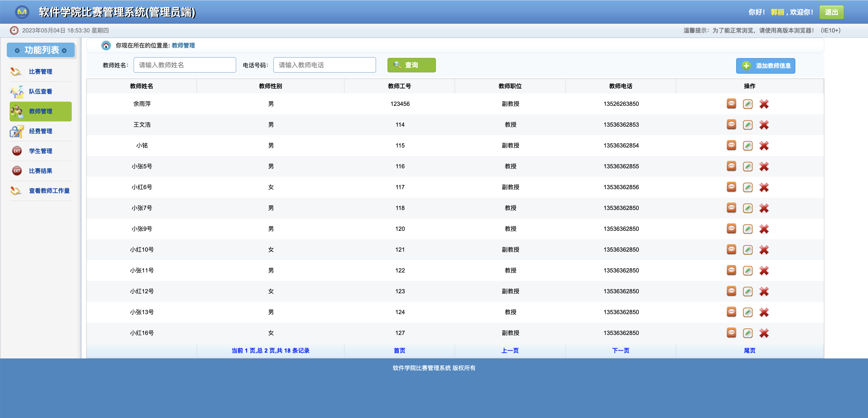
Task: Edit teacher 小张11号 with pencil icon
Action: pos(747,271)
